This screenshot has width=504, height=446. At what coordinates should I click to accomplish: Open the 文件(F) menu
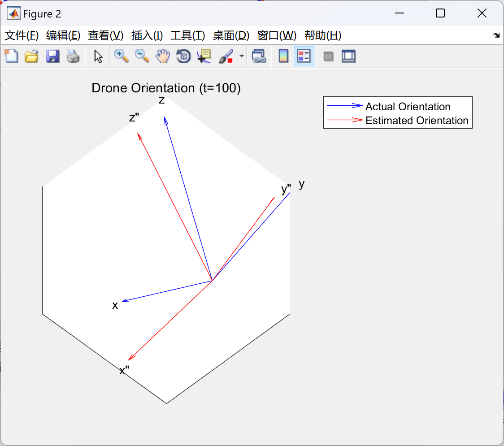[x=22, y=35]
